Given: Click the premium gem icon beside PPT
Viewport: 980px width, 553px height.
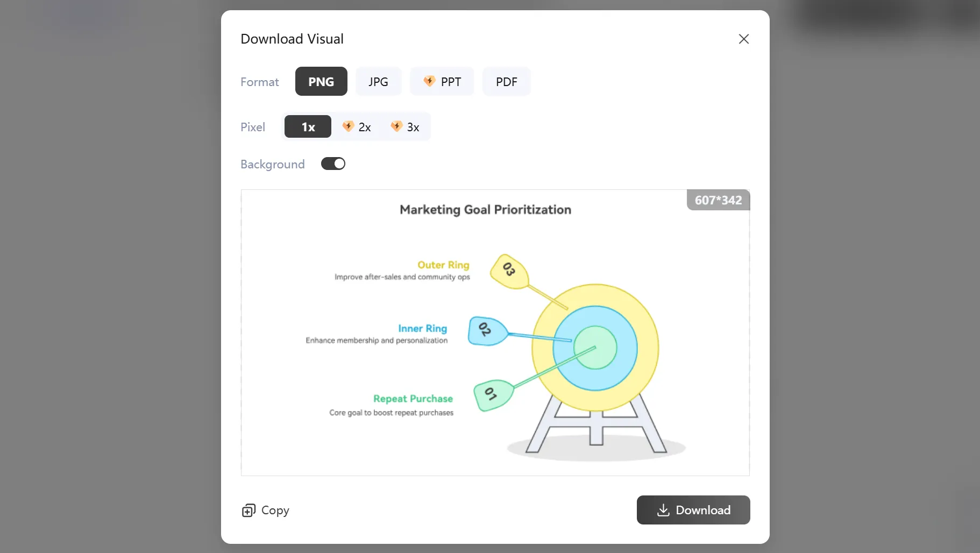Looking at the screenshot, I should 429,81.
